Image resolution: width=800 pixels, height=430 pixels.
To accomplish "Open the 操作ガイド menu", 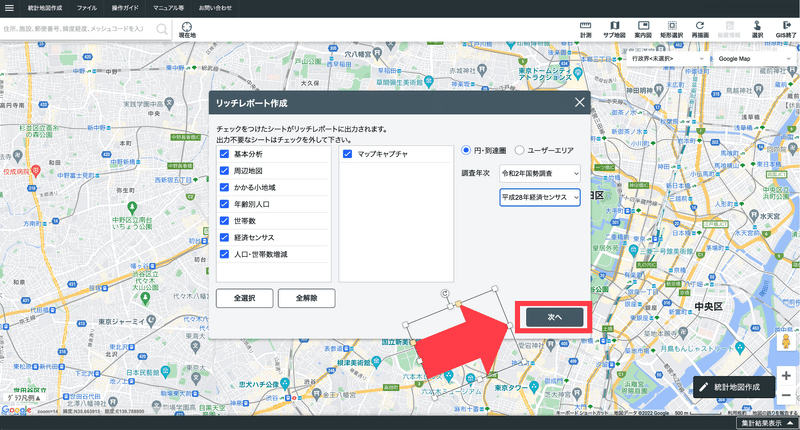I will (x=125, y=8).
